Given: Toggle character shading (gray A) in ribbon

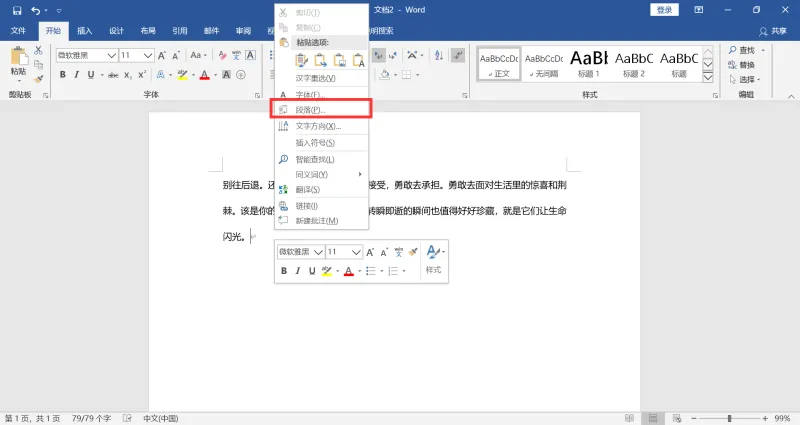Looking at the screenshot, I should coord(227,74).
